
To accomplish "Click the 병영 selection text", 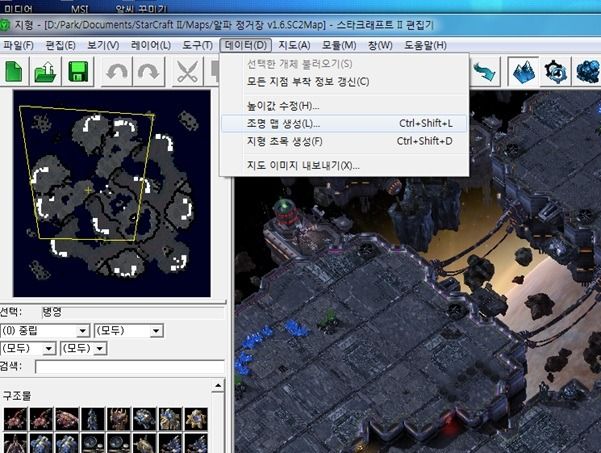I will [52, 312].
